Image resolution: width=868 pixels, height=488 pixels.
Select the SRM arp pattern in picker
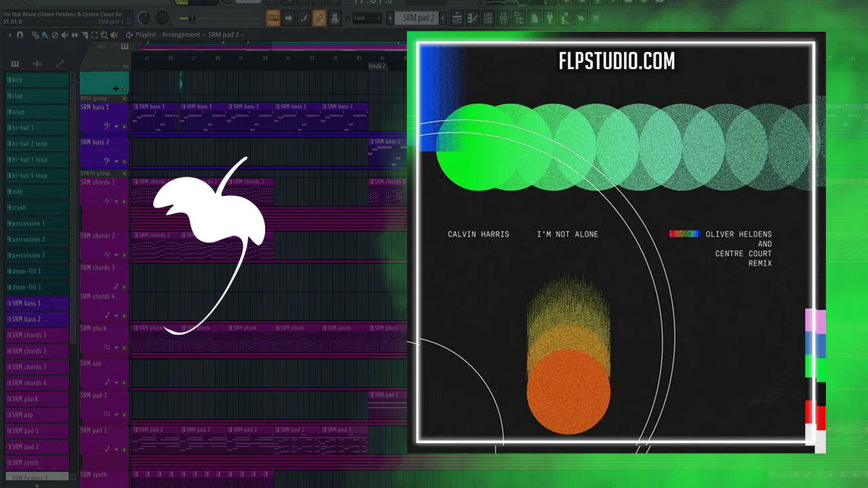(x=37, y=415)
